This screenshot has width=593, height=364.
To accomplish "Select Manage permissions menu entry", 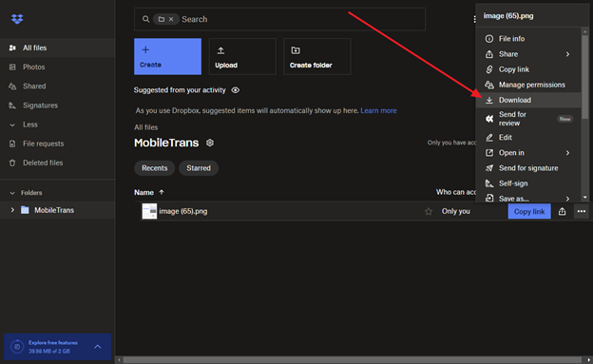I will [x=528, y=85].
